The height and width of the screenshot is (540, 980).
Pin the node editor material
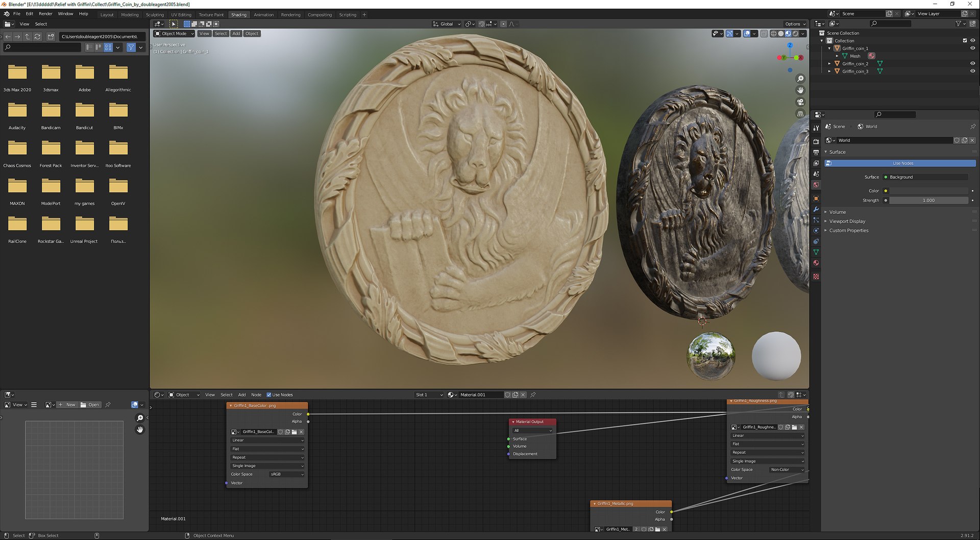coord(533,395)
